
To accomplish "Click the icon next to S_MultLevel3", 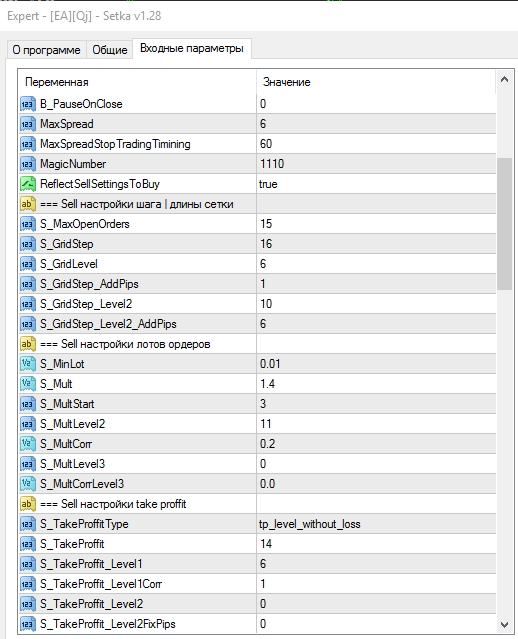I will click(28, 464).
